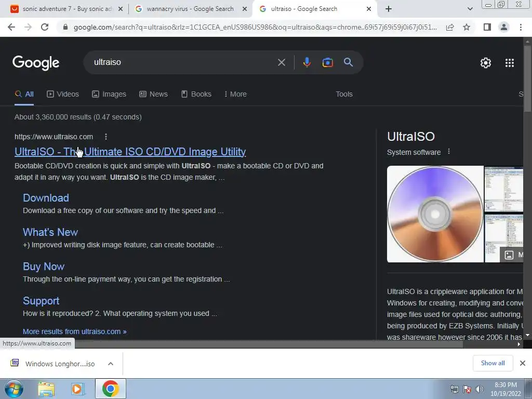This screenshot has height=399, width=532.
Task: Close the sonic adventure 7 tab
Action: [121, 9]
